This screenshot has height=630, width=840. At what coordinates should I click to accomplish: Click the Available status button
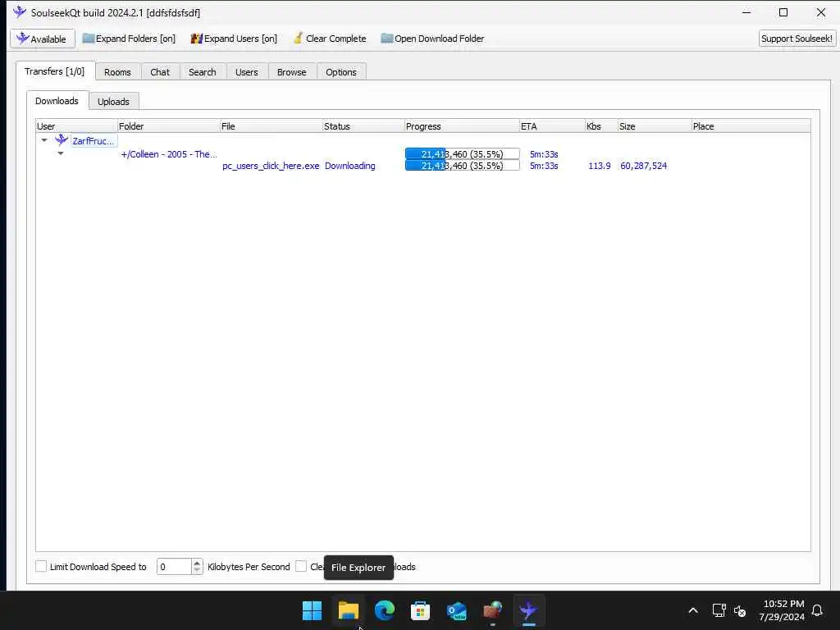point(43,39)
